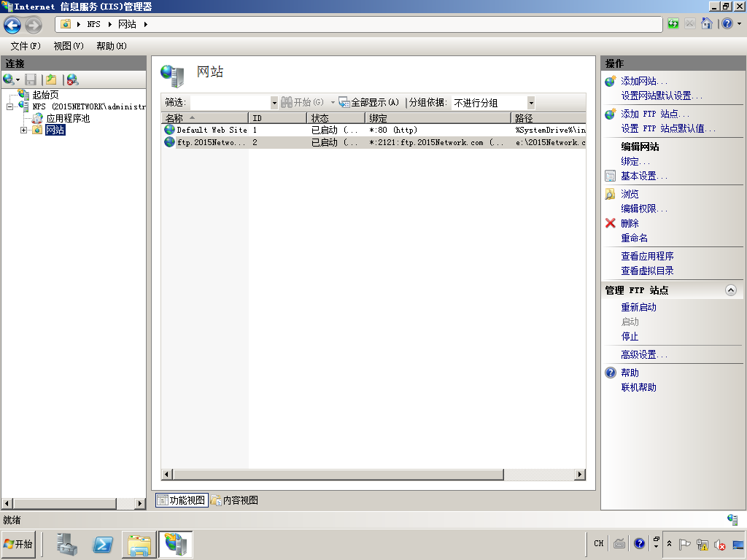Collapse the 管理 FTP 站点 section
The width and height of the screenshot is (747, 560).
731,290
